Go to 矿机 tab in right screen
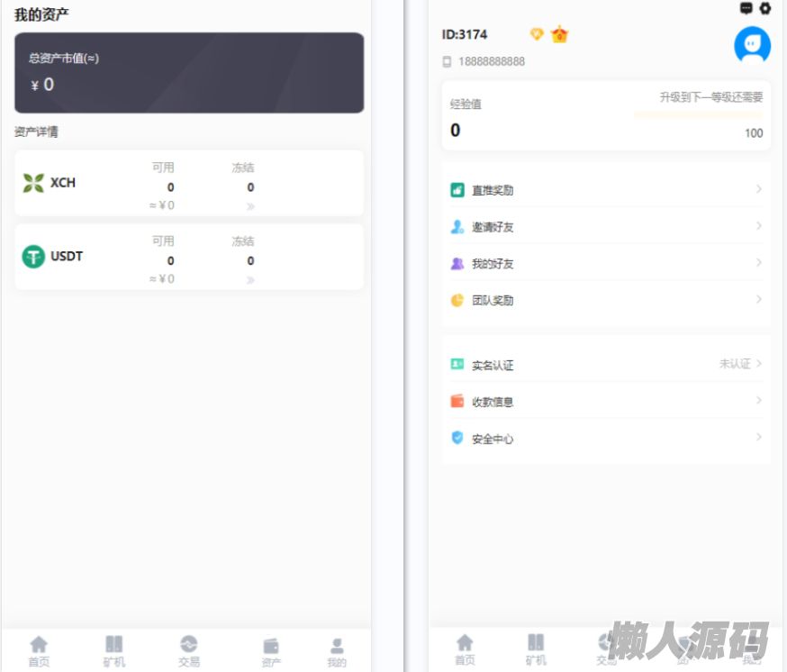The height and width of the screenshot is (672, 787). point(536,649)
